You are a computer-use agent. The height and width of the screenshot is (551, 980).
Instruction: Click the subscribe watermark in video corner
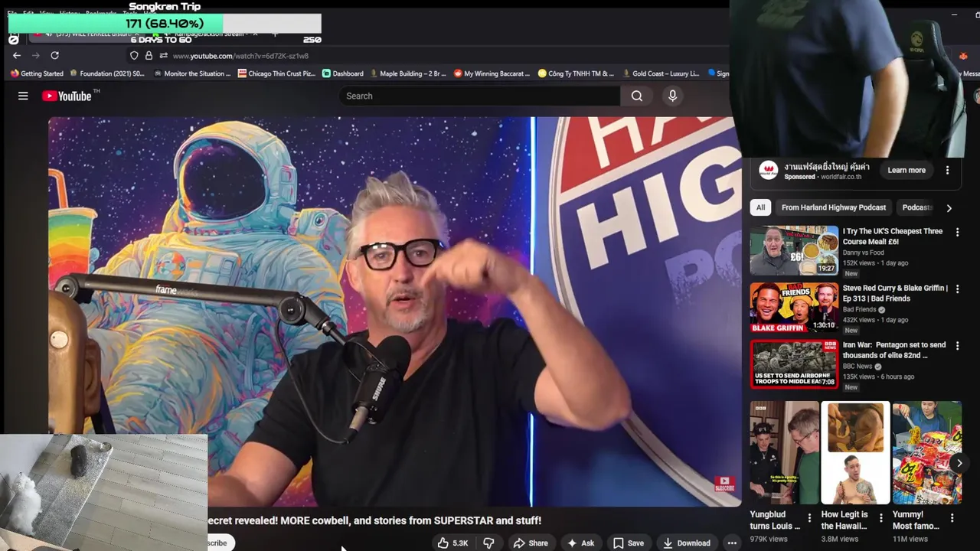(724, 484)
